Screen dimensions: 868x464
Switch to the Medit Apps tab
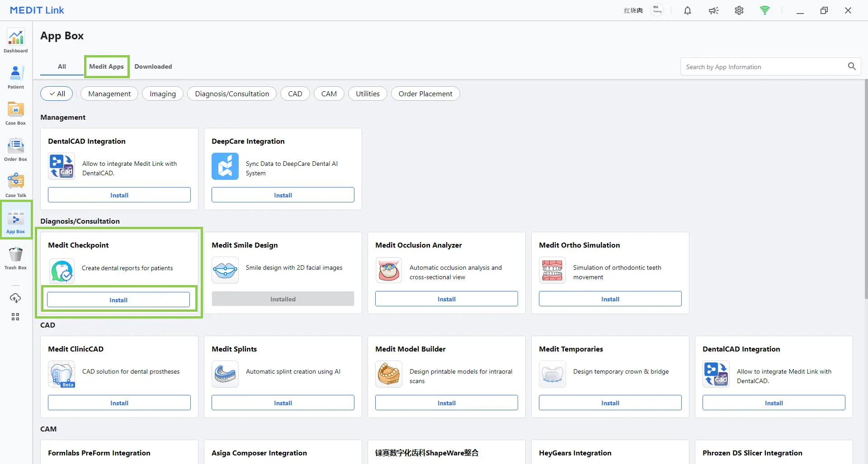click(106, 66)
